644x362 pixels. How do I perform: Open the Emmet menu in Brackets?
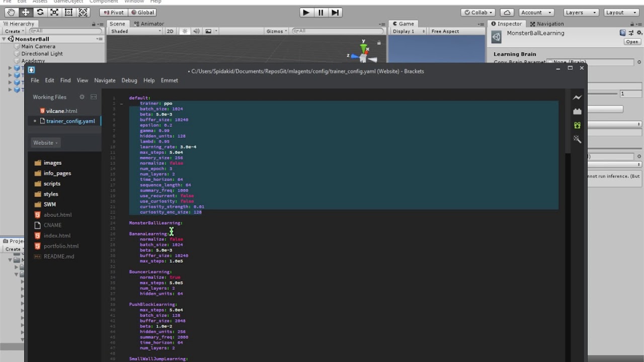[x=170, y=80]
